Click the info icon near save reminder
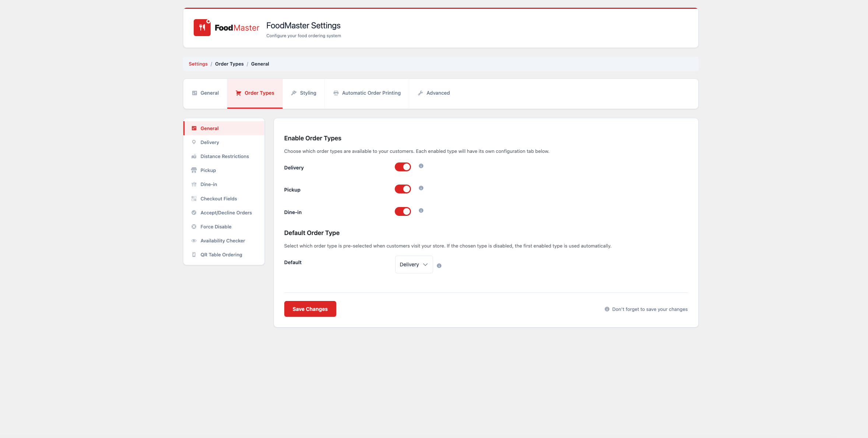The width and height of the screenshot is (868, 438). (x=607, y=309)
